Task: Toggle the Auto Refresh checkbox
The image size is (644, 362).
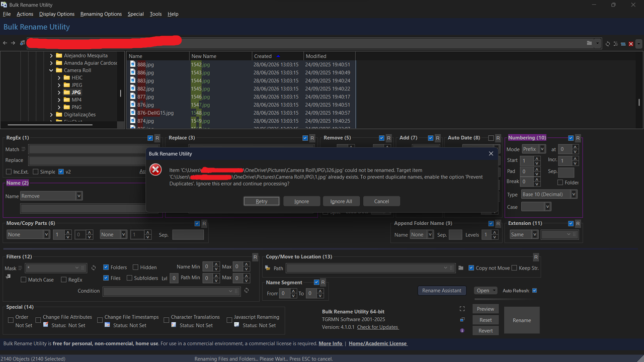Action: click(x=534, y=290)
